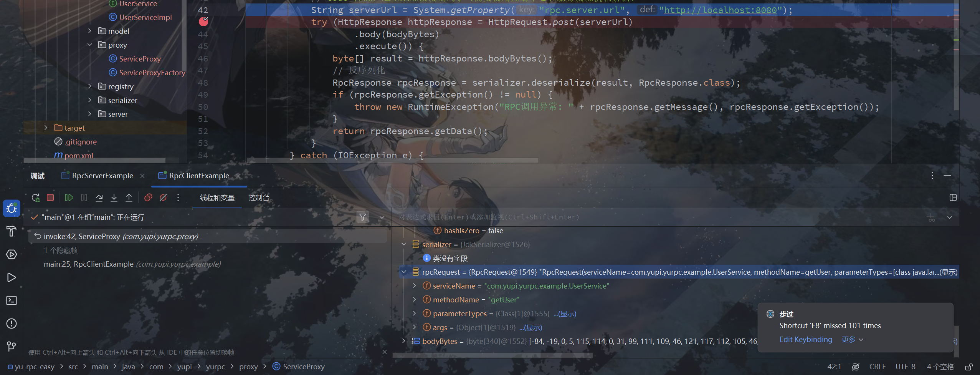
Task: Step out of current method
Action: [129, 197]
